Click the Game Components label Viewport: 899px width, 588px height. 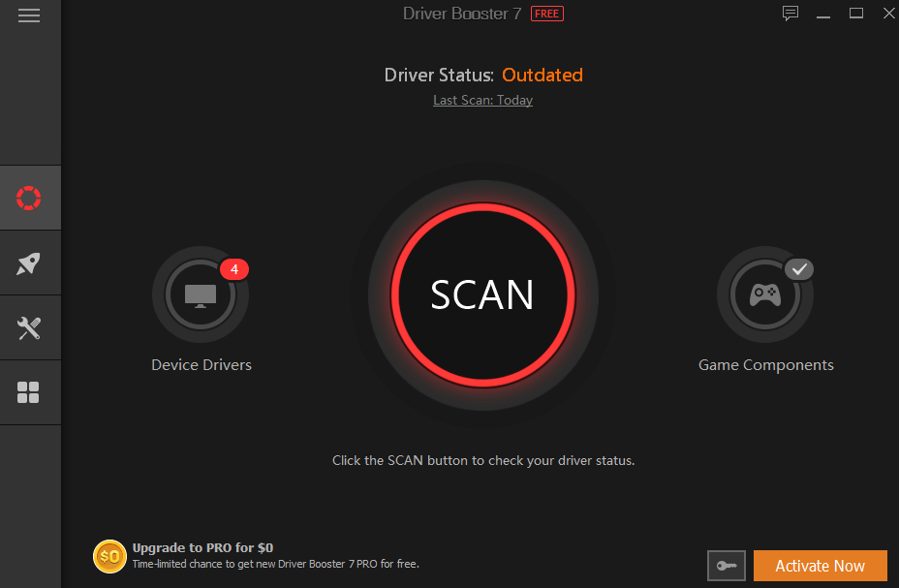[x=765, y=365]
